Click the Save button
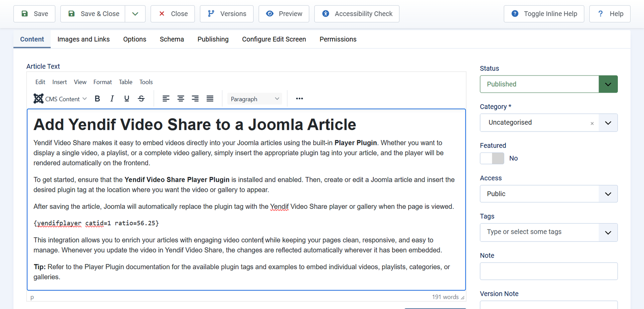Viewport: 644px width, 309px height. (x=35, y=14)
